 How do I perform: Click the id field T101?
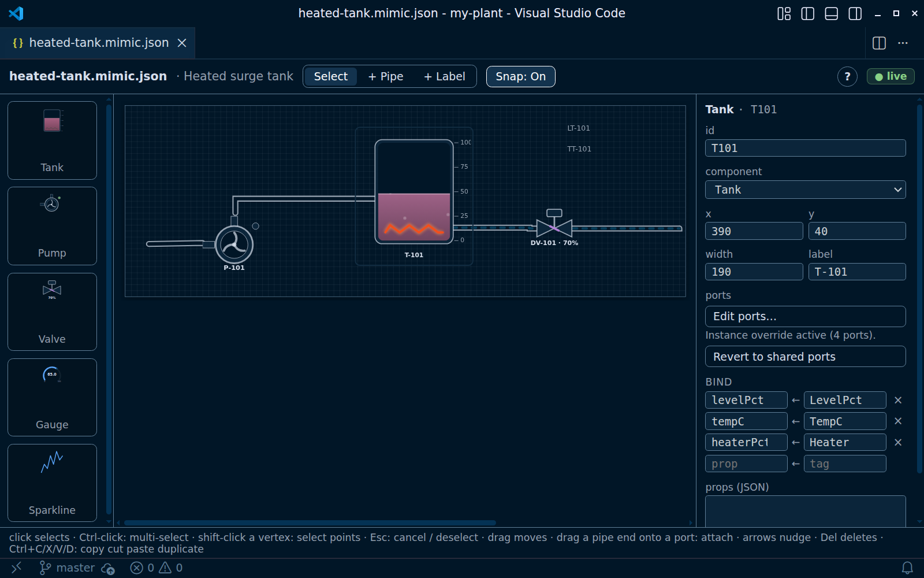coord(805,148)
